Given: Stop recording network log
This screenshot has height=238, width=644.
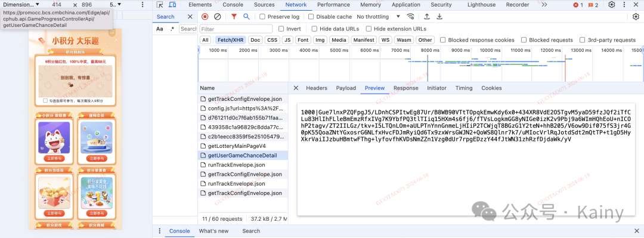Looking at the screenshot, I should [x=205, y=17].
